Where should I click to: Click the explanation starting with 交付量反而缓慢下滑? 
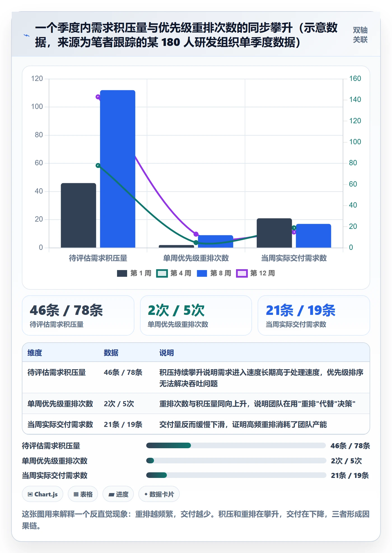click(x=243, y=424)
